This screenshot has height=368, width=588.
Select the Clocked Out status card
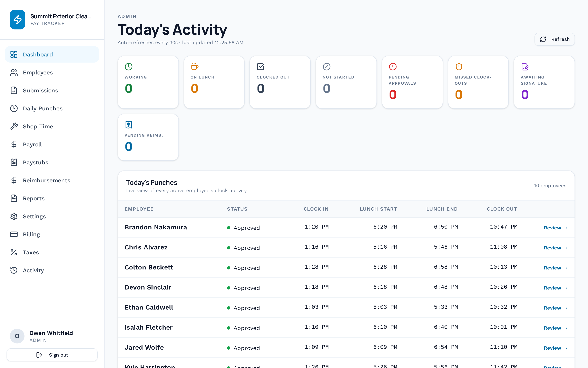tap(280, 82)
